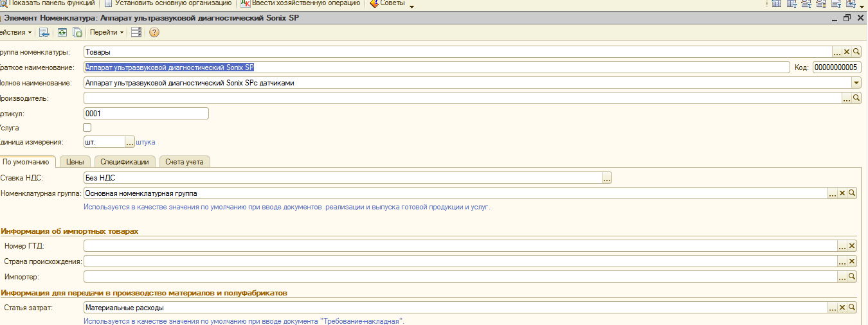The image size is (868, 325).
Task: Open Ставка НДС selection with ellipsis button
Action: [x=607, y=178]
